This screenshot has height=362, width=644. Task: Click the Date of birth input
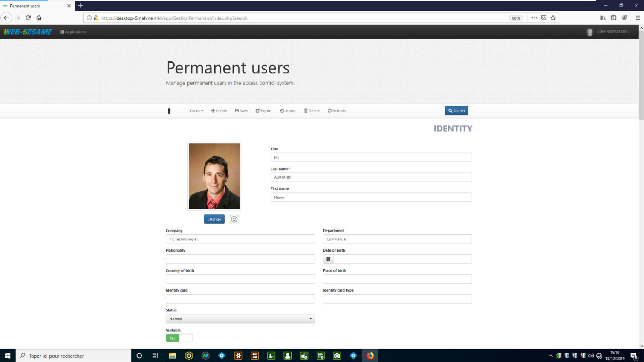[403, 259]
